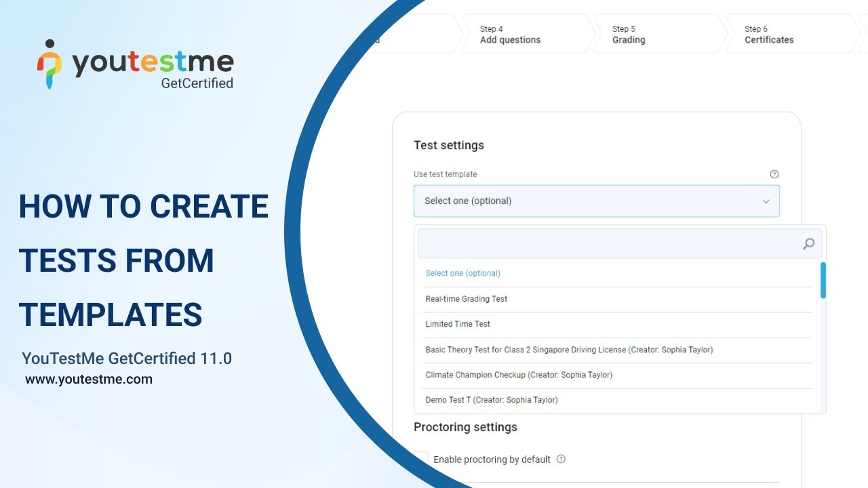Select Limited Time Test template
The image size is (868, 488).
(x=617, y=324)
